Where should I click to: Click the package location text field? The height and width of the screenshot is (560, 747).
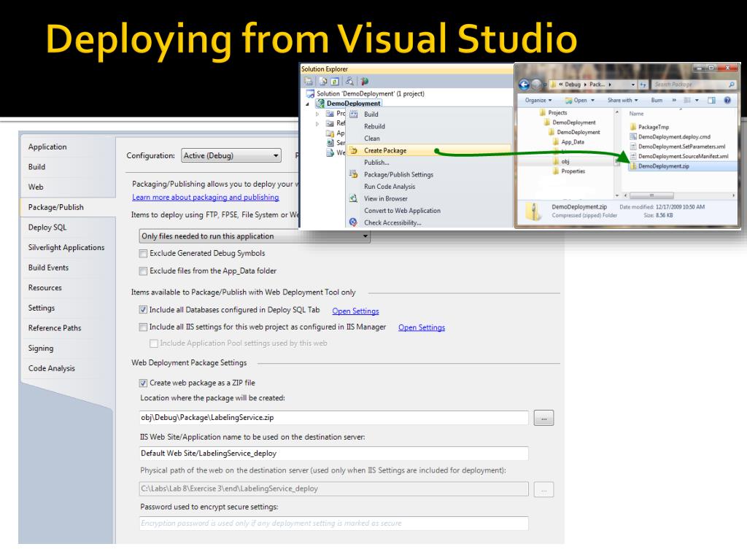coord(333,418)
